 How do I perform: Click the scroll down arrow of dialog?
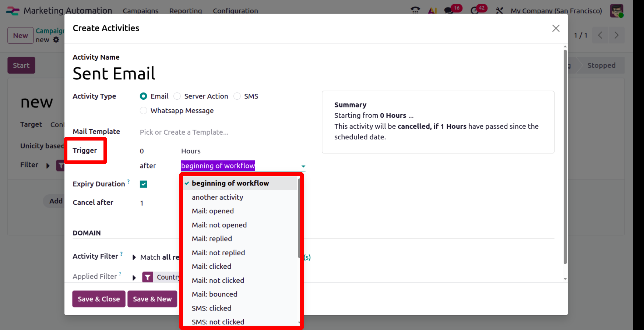[x=565, y=279]
